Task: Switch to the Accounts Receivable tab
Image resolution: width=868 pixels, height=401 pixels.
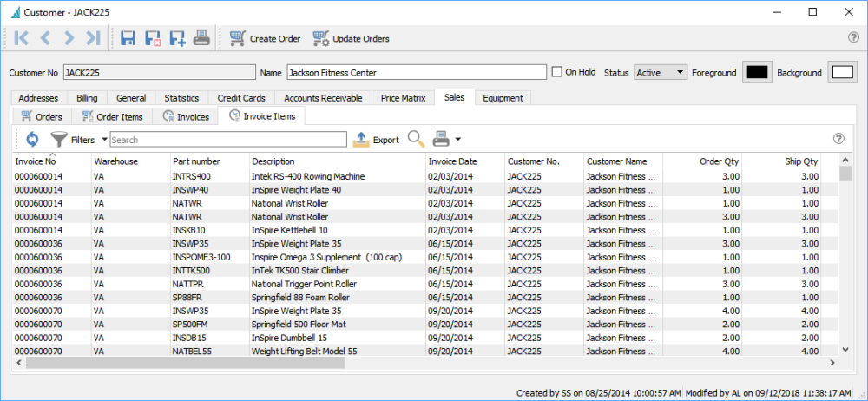Action: pyautogui.click(x=323, y=98)
